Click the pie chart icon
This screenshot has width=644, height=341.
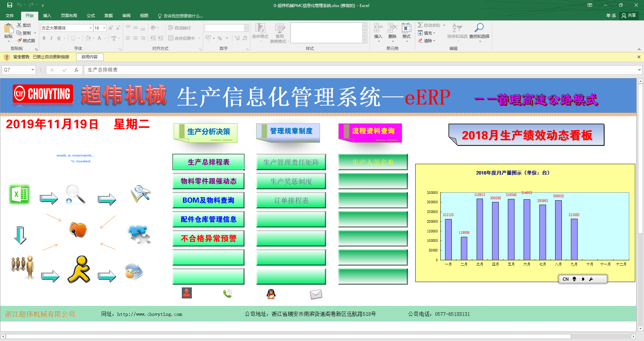coord(134,272)
